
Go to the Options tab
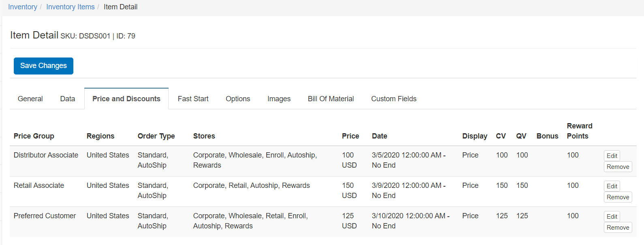click(x=237, y=99)
